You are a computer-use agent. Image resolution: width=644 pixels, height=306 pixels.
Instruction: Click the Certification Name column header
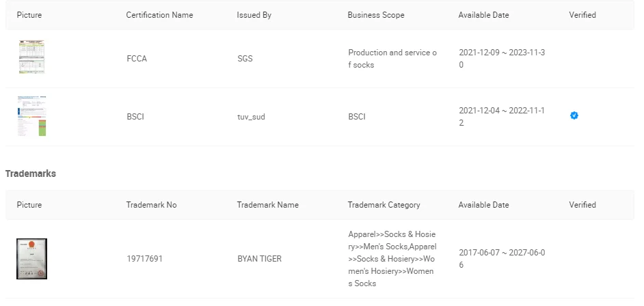point(159,15)
